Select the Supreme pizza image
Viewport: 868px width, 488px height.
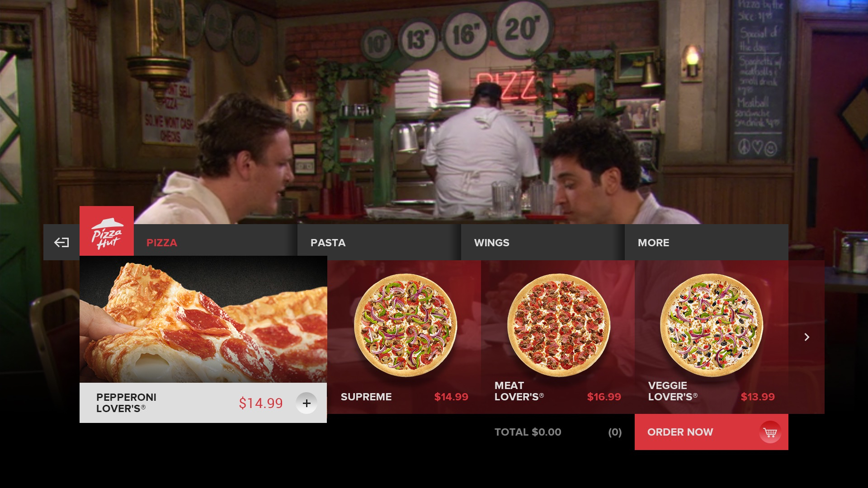406,325
